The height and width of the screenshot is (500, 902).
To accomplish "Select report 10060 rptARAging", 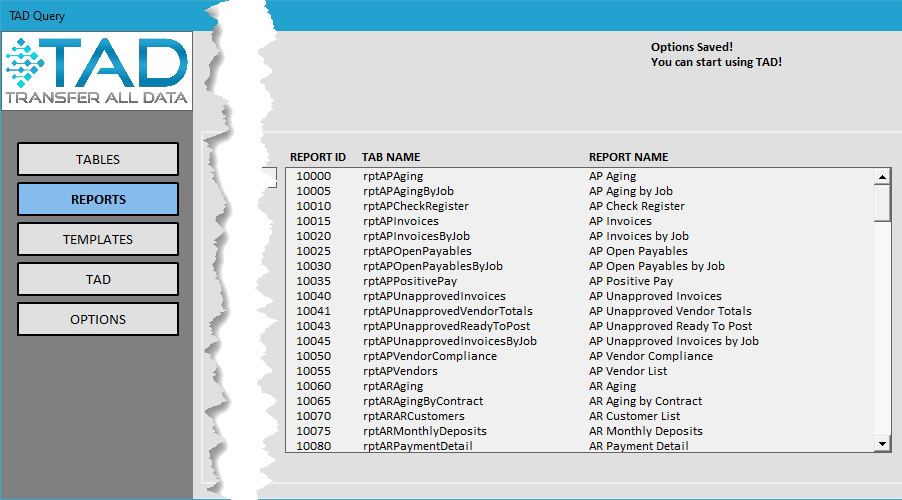I will point(579,386).
